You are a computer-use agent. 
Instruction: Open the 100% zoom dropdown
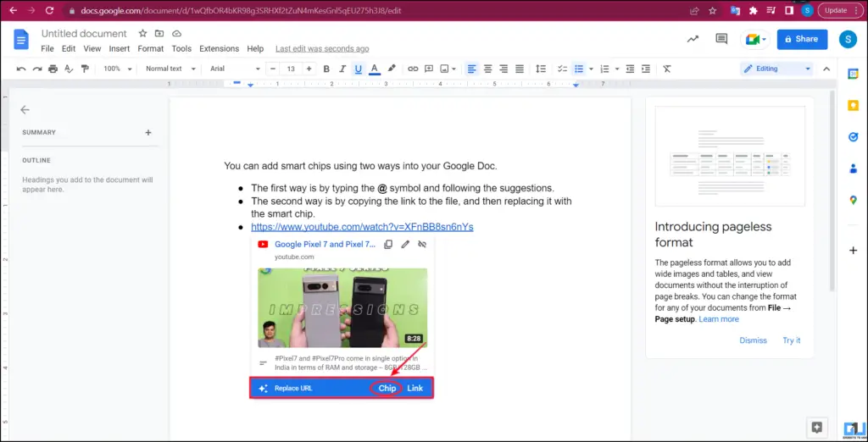click(118, 69)
